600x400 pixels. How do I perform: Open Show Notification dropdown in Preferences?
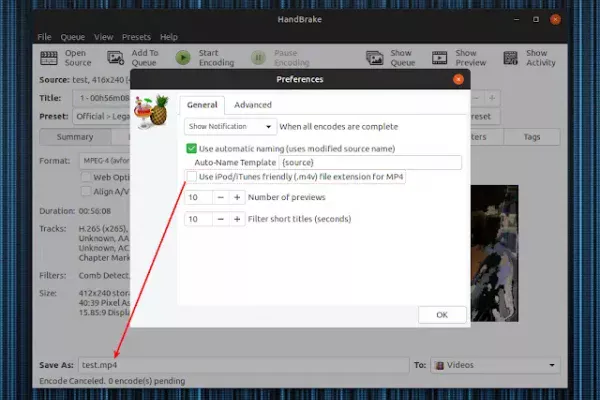pyautogui.click(x=230, y=127)
